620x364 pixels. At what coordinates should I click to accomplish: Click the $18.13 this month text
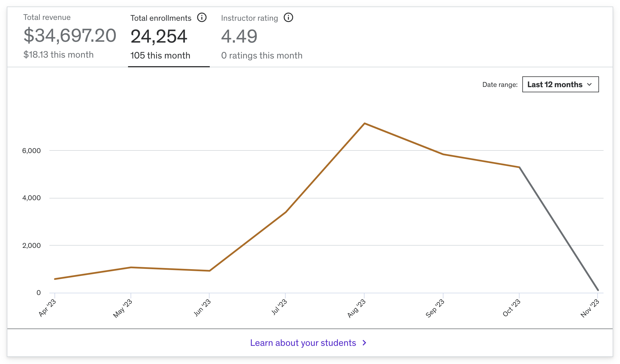(58, 55)
